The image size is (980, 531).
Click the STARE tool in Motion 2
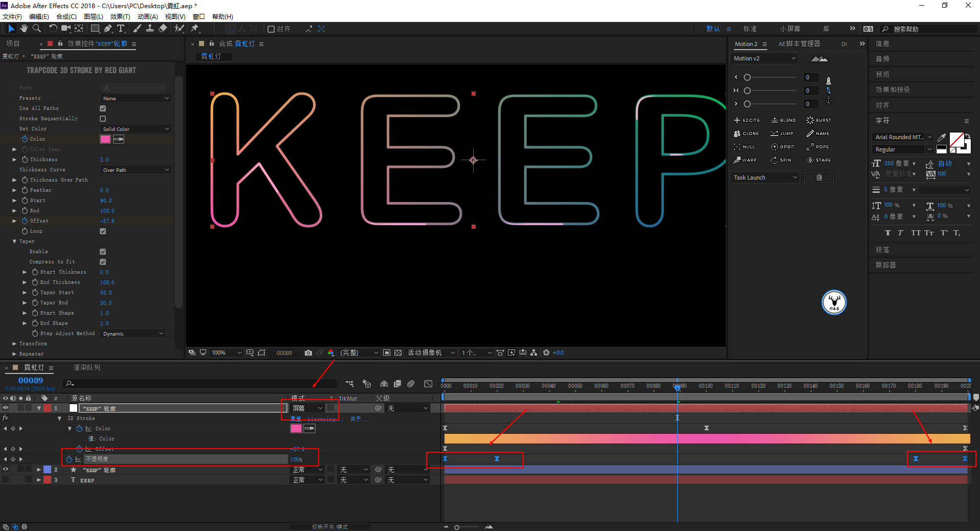[x=819, y=160]
